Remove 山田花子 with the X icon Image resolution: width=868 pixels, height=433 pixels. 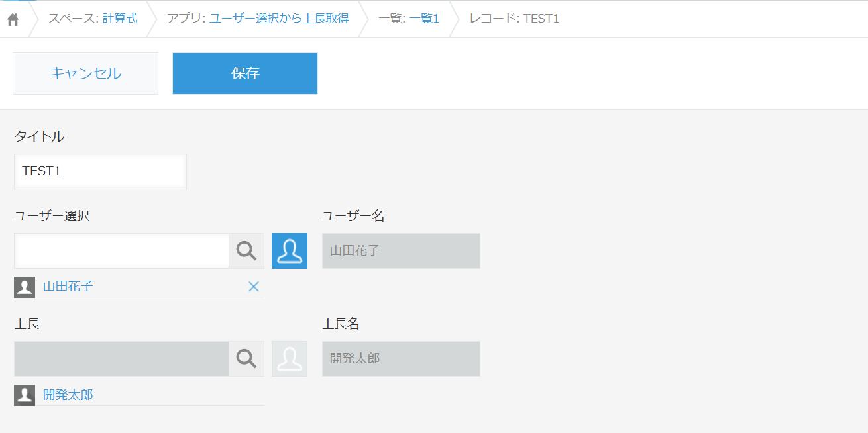click(x=253, y=287)
